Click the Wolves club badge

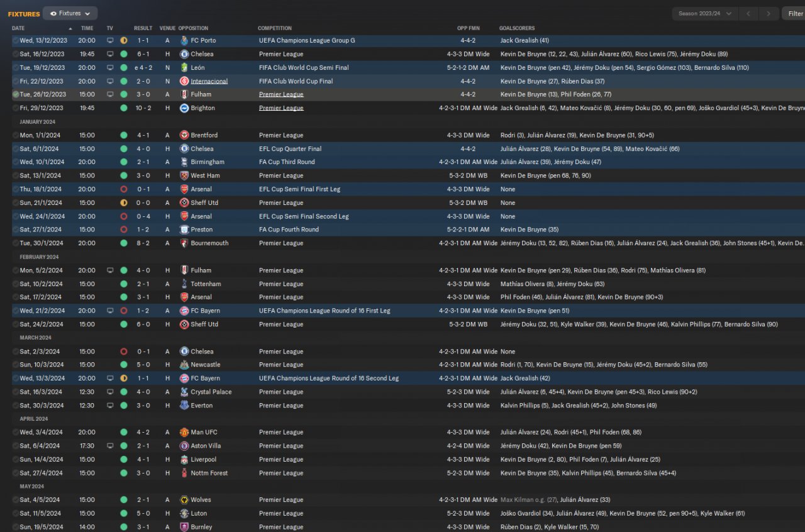click(x=184, y=500)
